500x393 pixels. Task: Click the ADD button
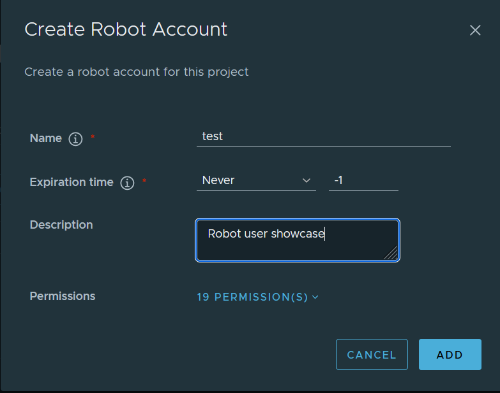(x=450, y=355)
